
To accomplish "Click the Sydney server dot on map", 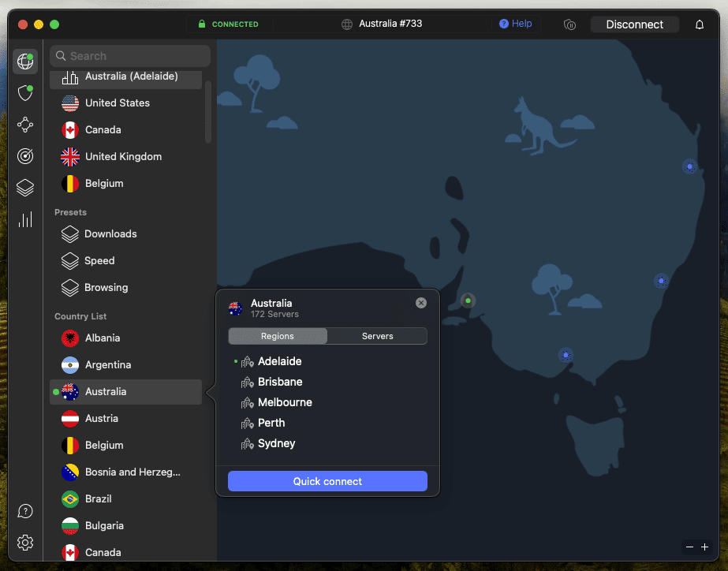I will pyautogui.click(x=661, y=281).
